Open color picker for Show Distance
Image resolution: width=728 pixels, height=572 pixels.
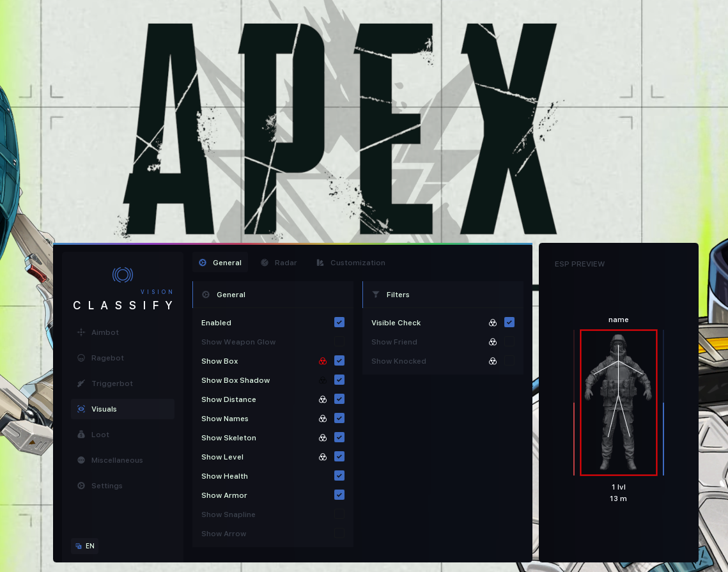(x=323, y=399)
